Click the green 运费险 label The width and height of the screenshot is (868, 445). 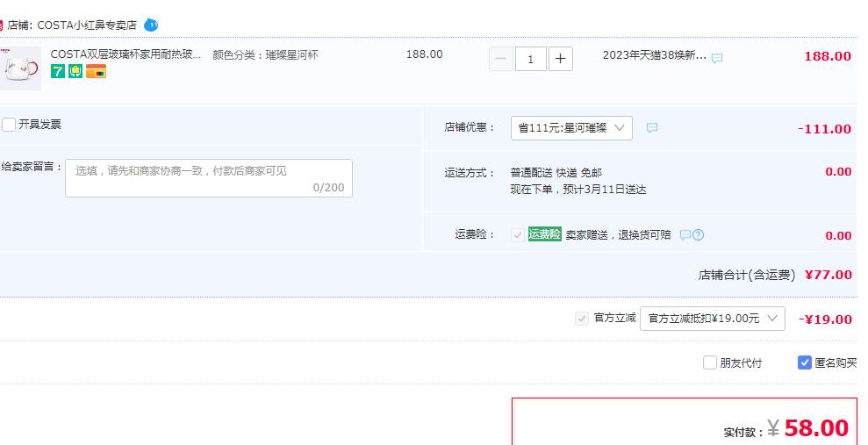pos(545,234)
